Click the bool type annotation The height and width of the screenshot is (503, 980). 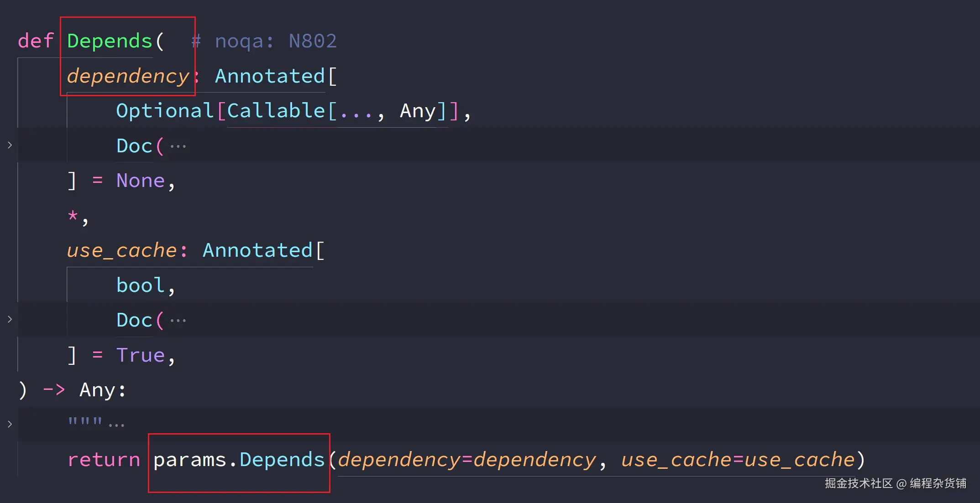(x=140, y=285)
